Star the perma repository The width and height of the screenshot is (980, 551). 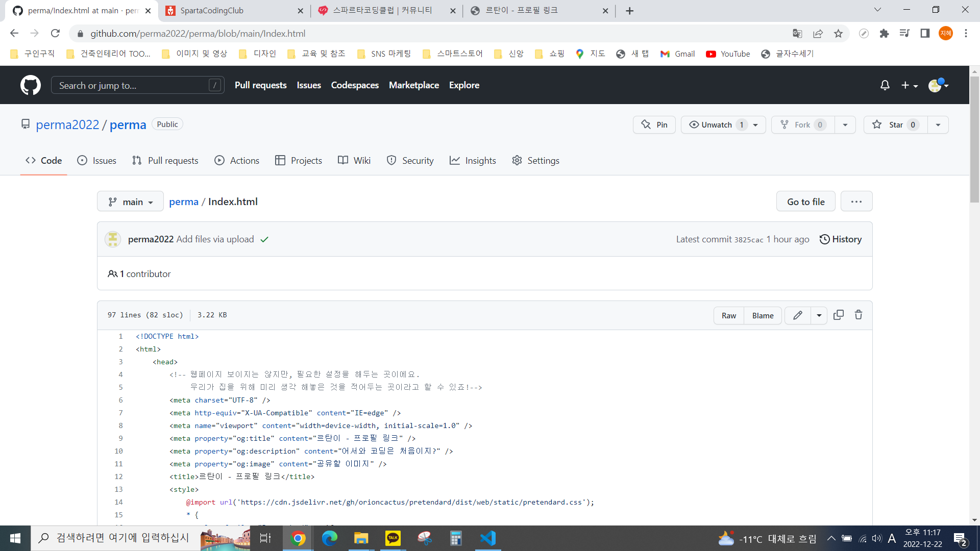click(896, 124)
